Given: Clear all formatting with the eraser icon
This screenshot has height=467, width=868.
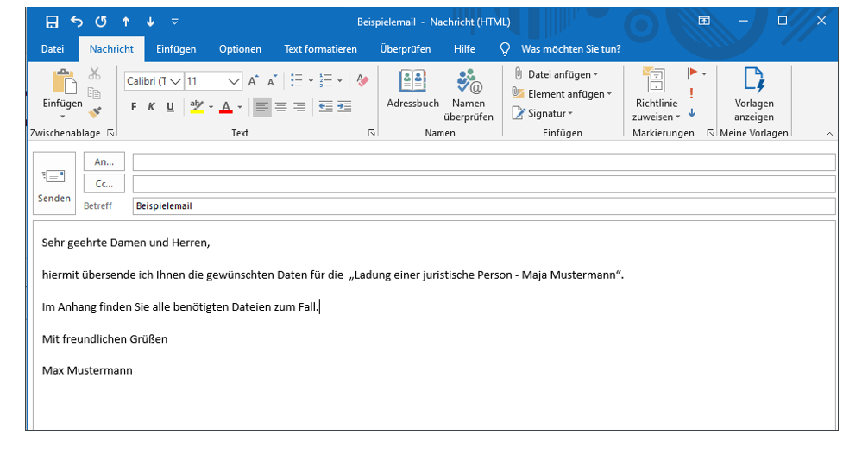Looking at the screenshot, I should point(362,80).
